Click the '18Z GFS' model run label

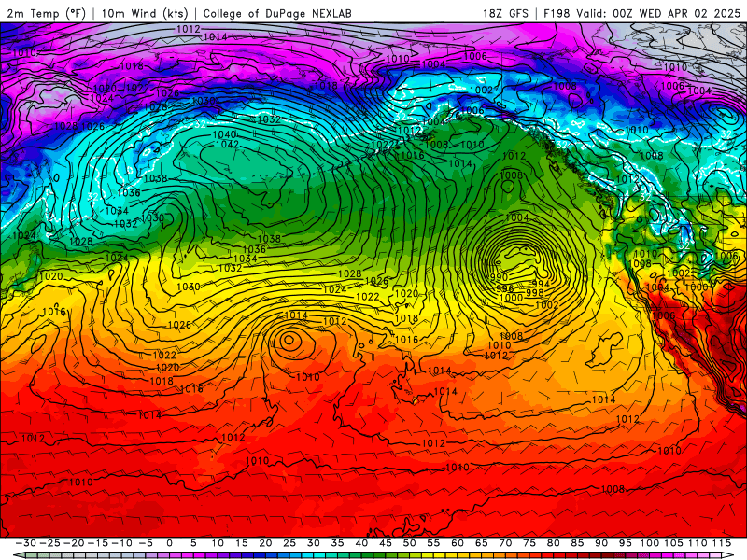505,13
